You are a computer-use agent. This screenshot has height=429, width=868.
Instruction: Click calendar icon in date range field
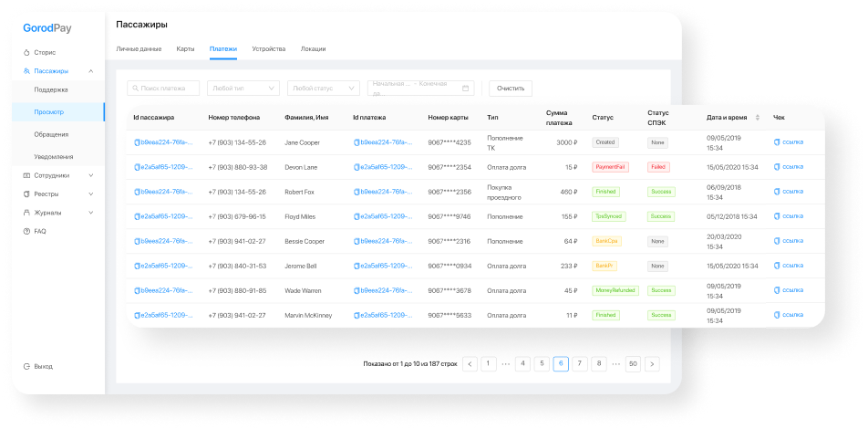[465, 89]
